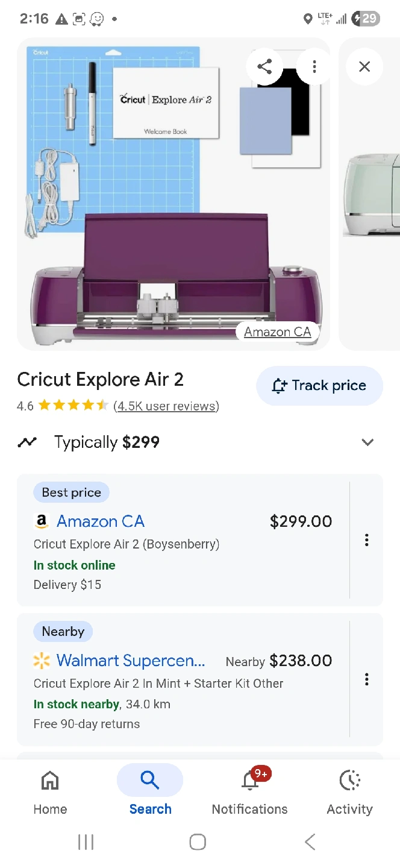Open the three-dot menu above product image
Image resolution: width=400 pixels, height=868 pixels.
(314, 66)
